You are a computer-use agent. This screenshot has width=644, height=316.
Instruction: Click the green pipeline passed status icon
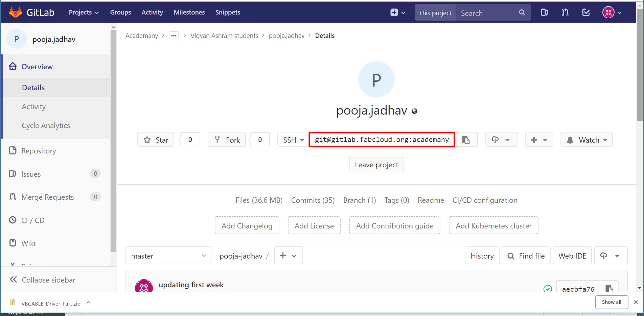548,289
